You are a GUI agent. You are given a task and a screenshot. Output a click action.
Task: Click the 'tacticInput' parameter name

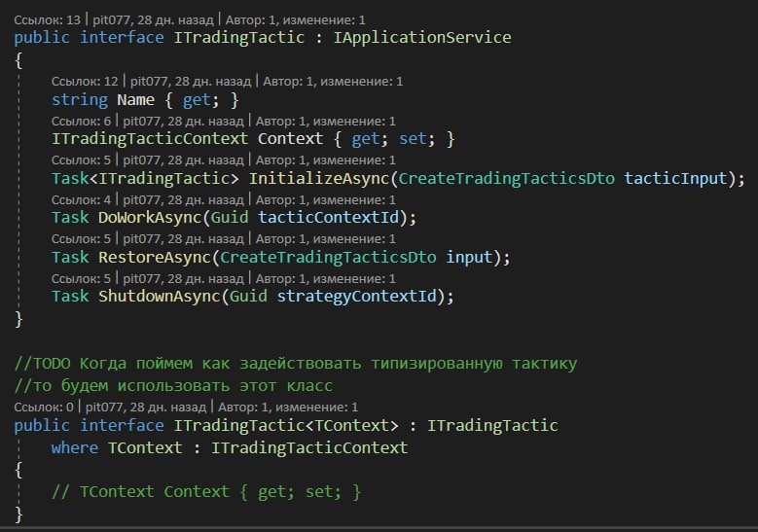click(x=675, y=179)
